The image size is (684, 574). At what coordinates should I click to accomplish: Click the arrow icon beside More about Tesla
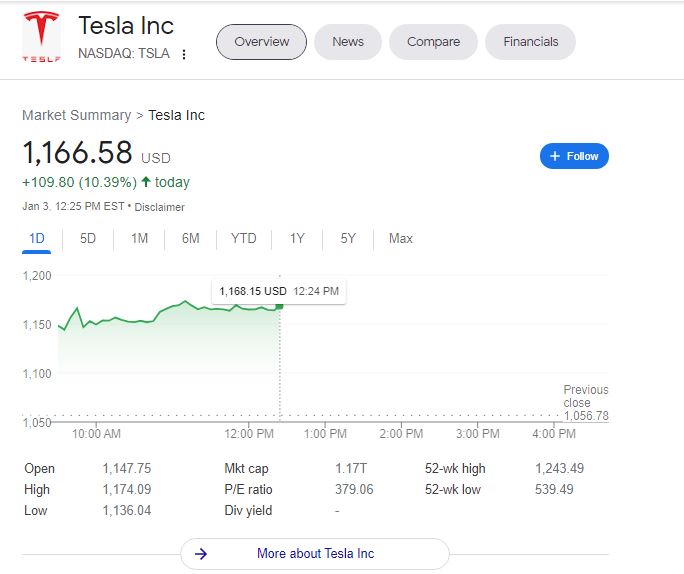click(x=201, y=553)
